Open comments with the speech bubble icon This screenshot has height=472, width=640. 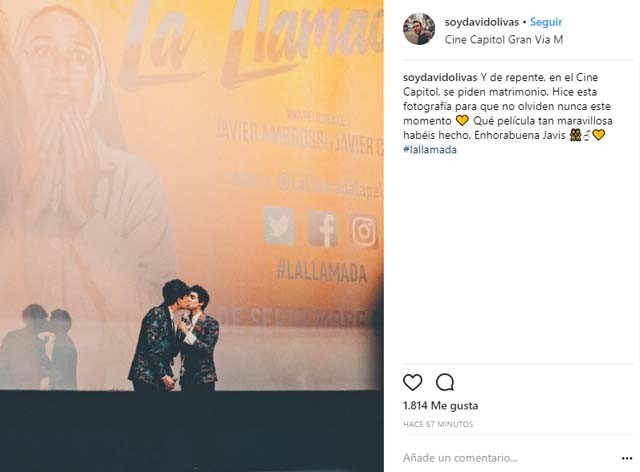444,383
